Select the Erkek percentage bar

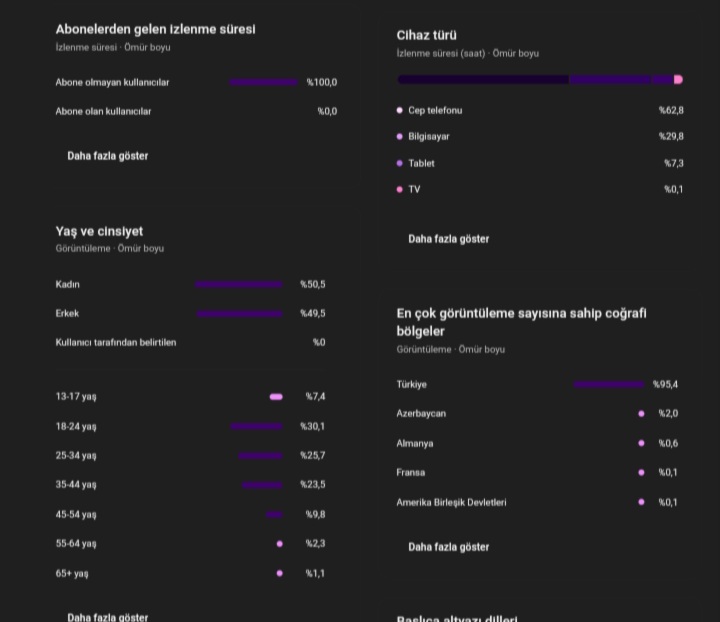click(x=240, y=314)
